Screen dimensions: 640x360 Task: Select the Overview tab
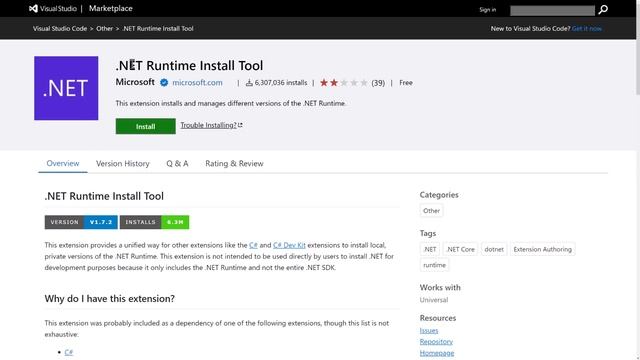click(x=63, y=163)
